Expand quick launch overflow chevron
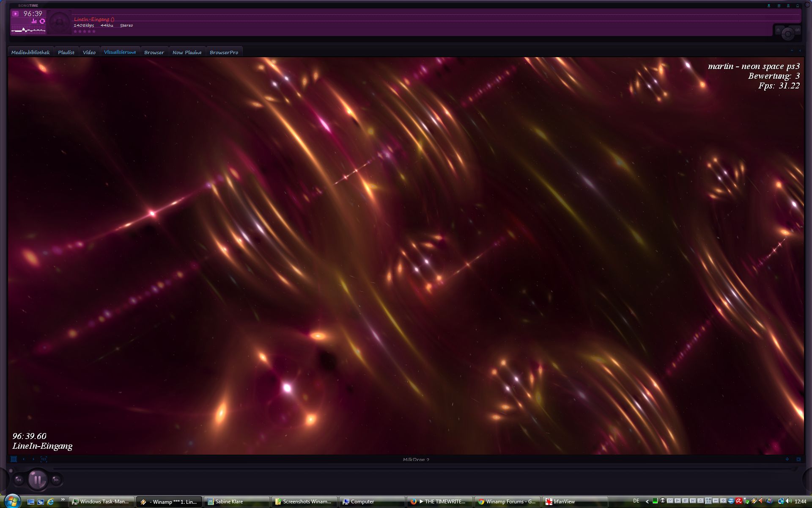 coord(63,500)
